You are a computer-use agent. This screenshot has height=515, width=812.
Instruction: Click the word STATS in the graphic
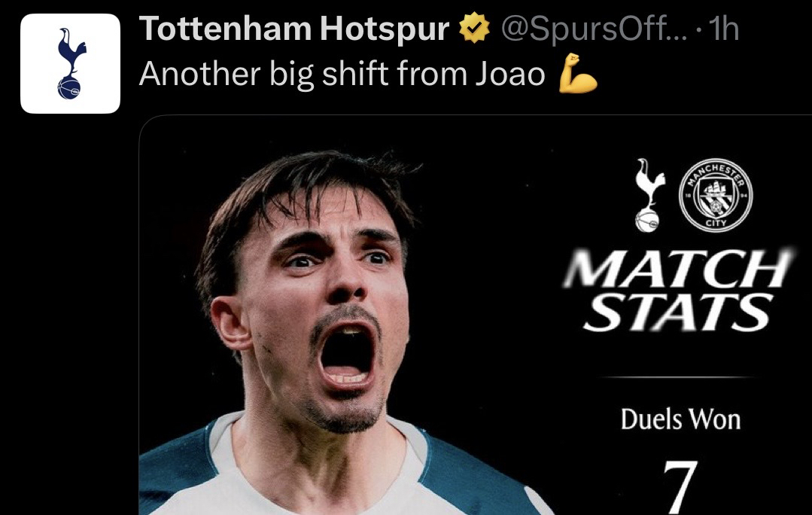coord(678,312)
